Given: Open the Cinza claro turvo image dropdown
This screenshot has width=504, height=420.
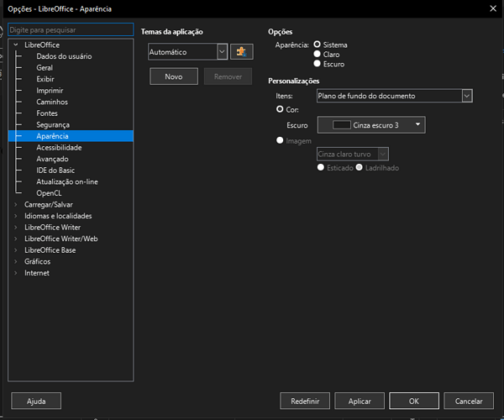Looking at the screenshot, I should [x=353, y=155].
